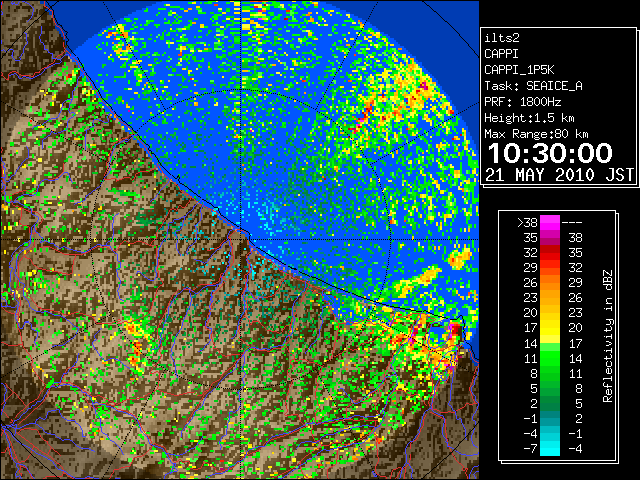Pick the orange swatch in the legend
The image size is (640, 480).
pyautogui.click(x=550, y=283)
